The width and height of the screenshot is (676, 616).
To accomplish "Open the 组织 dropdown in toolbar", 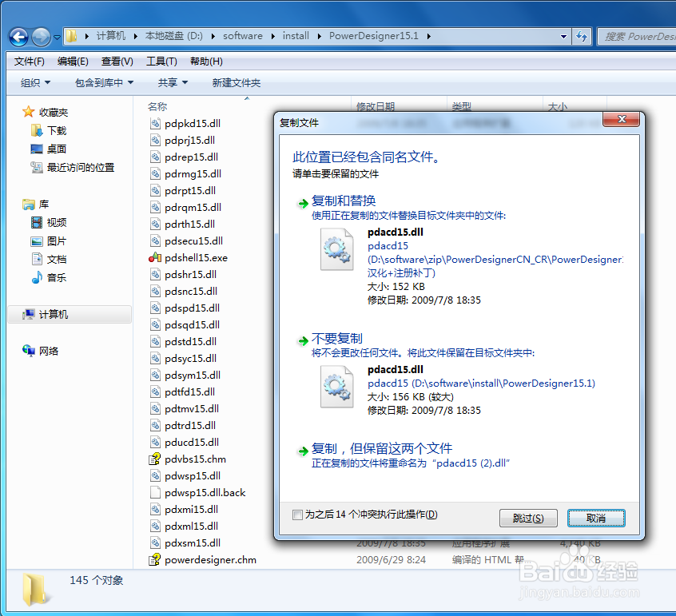I will click(35, 82).
